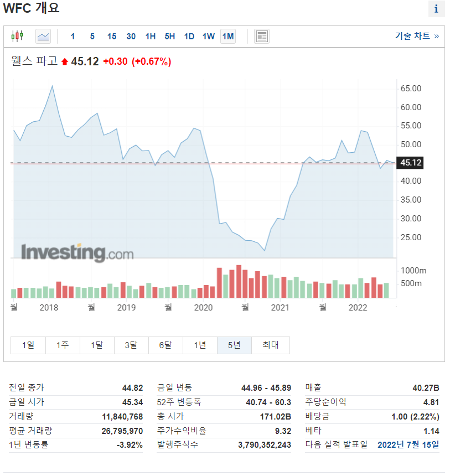Set interval to 1H
Image resolution: width=450 pixels, height=476 pixels.
pos(151,37)
